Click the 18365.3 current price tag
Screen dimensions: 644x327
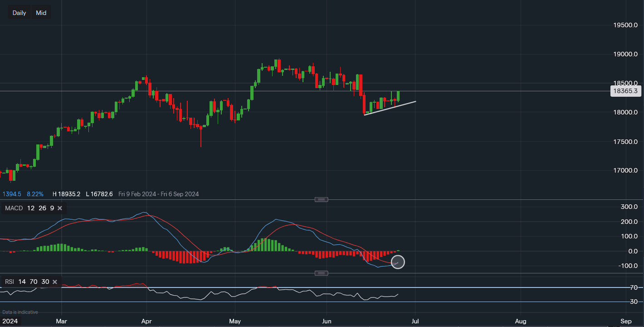click(625, 91)
